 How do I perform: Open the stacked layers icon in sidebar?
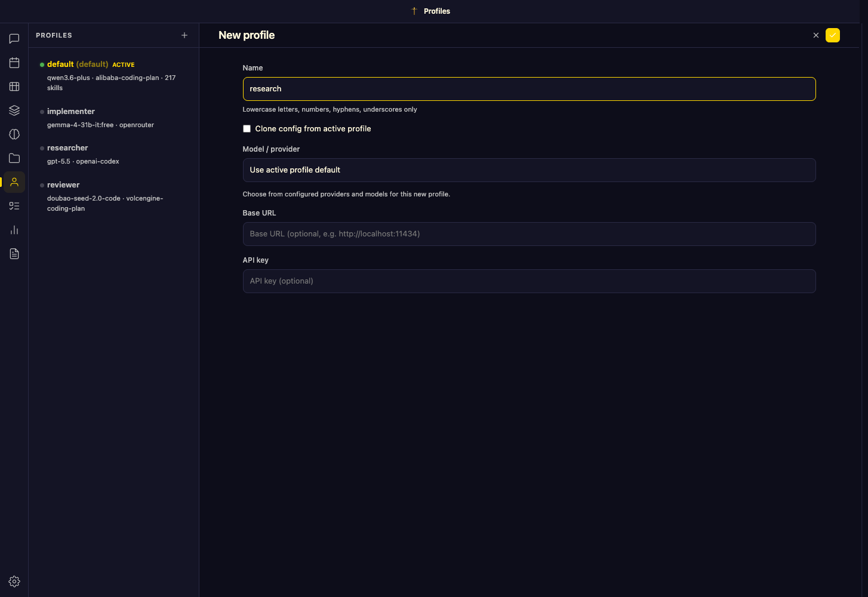14,110
